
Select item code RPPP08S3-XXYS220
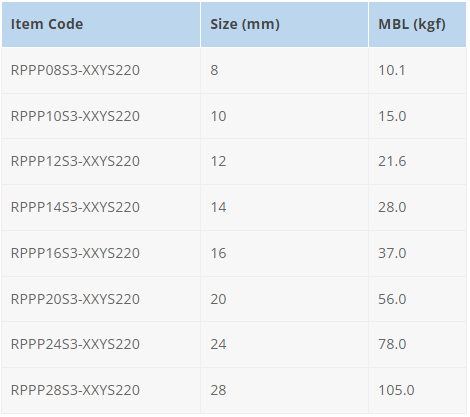[75, 70]
